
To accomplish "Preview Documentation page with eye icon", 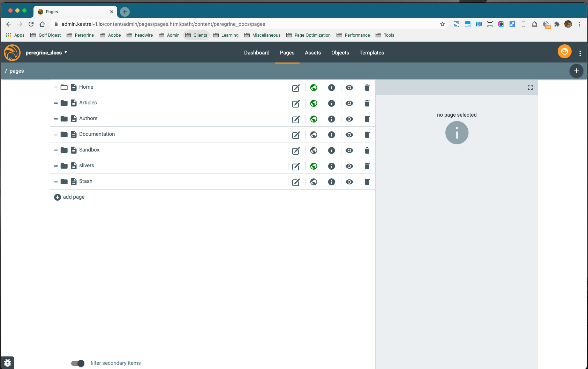I will [349, 135].
